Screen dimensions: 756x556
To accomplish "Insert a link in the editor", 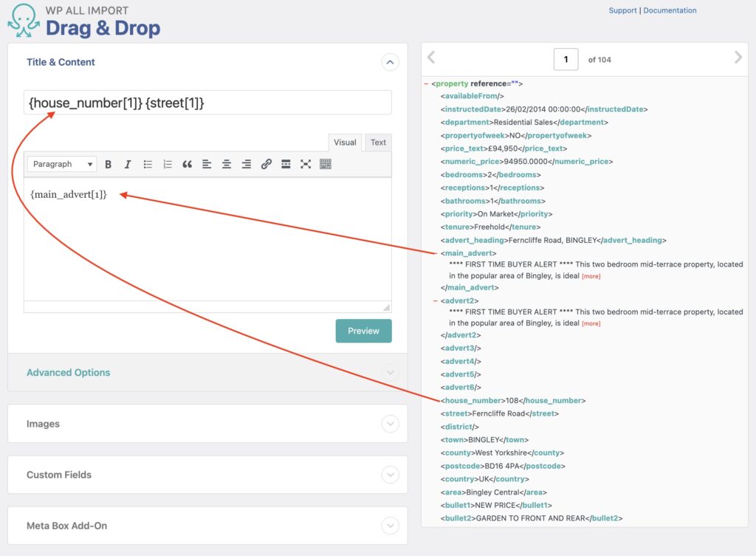I will click(266, 164).
